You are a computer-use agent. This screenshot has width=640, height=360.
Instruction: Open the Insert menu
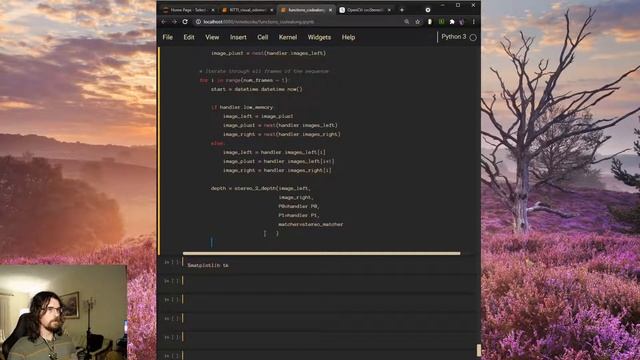click(238, 37)
